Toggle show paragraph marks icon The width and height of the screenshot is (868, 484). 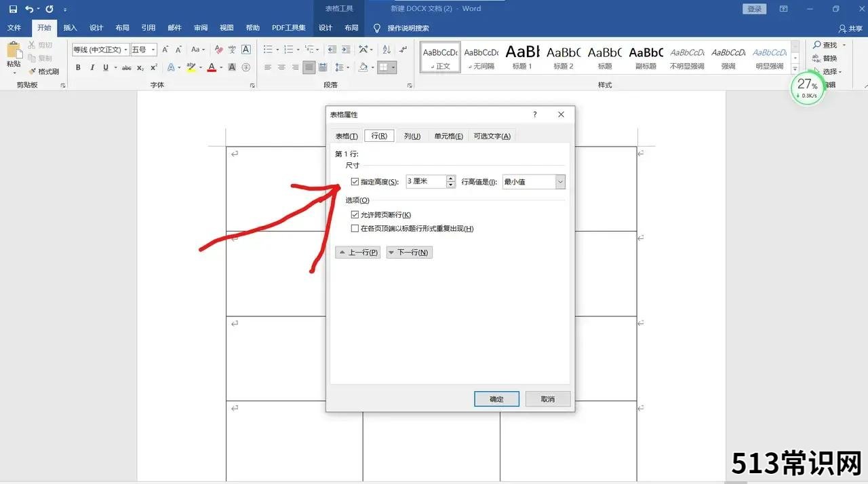coord(403,50)
